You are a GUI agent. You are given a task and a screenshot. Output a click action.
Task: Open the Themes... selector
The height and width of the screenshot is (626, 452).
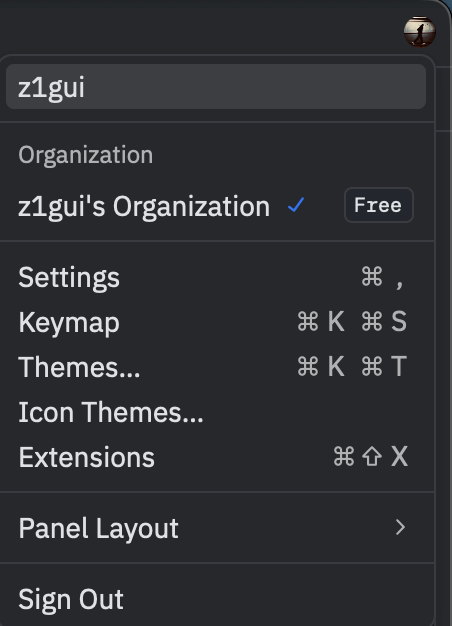coord(216,366)
